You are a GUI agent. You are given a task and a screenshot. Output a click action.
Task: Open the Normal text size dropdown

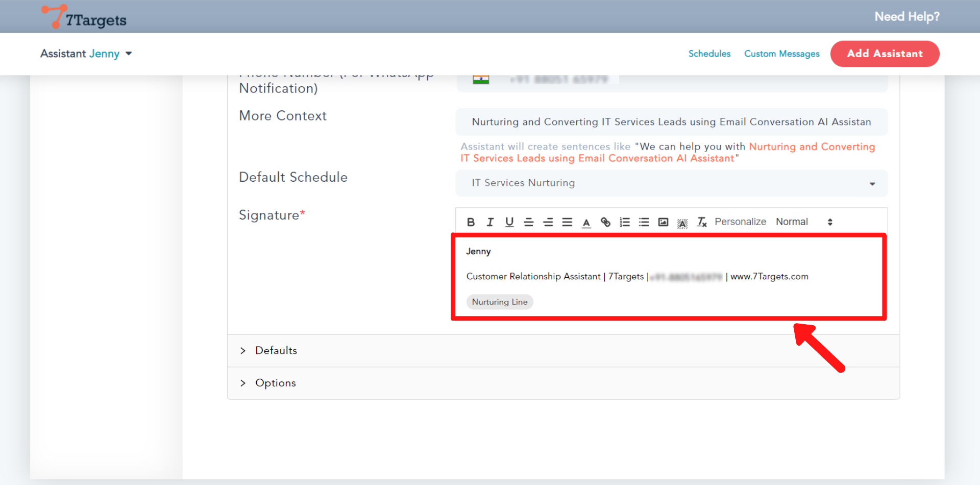(x=804, y=222)
